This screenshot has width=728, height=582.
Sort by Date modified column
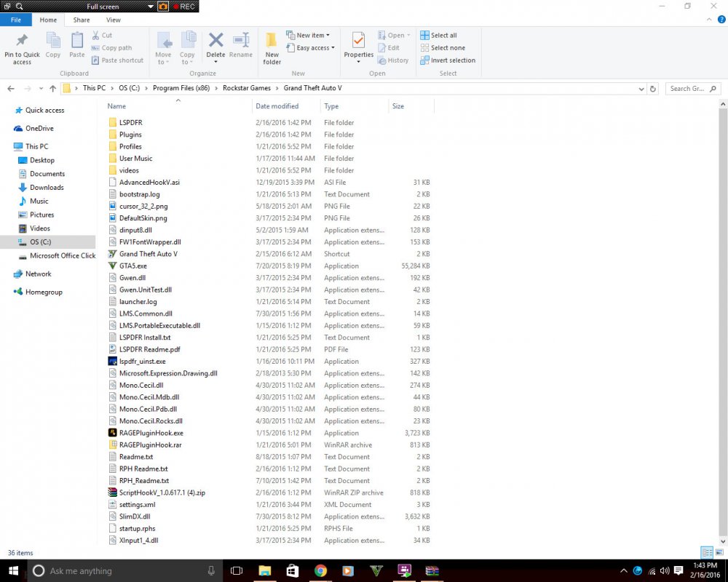coord(277,106)
